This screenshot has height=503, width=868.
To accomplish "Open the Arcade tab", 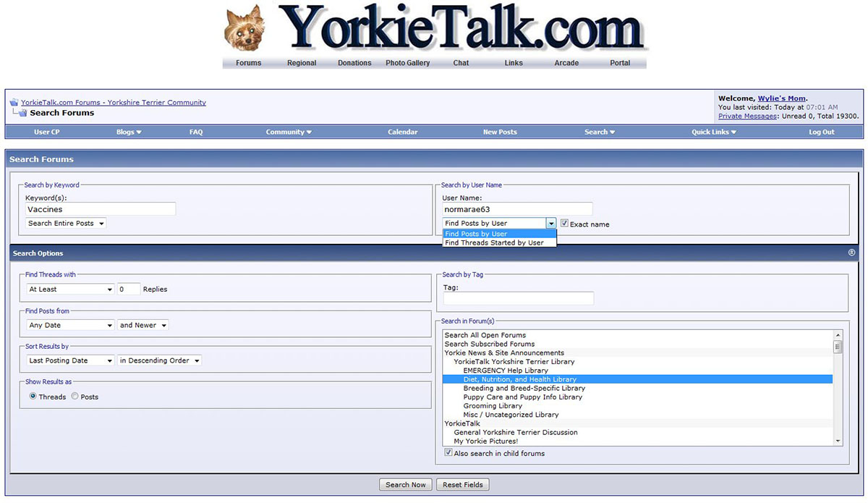I will (566, 63).
